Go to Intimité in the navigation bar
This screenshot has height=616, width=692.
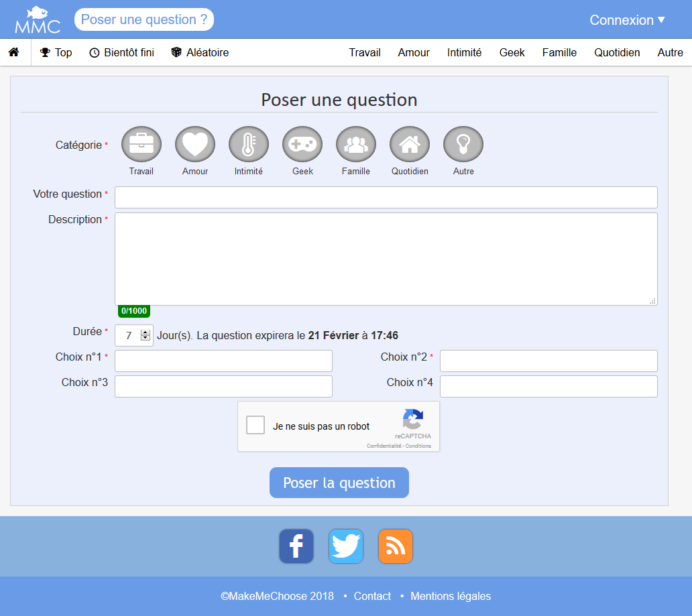pos(464,52)
